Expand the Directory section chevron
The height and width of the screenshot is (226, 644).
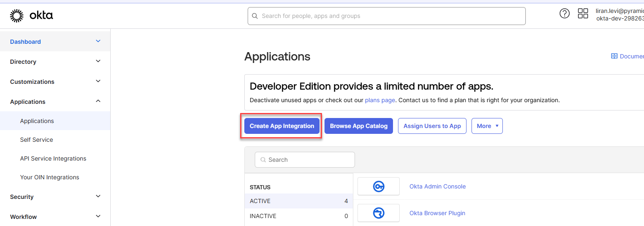(x=98, y=61)
